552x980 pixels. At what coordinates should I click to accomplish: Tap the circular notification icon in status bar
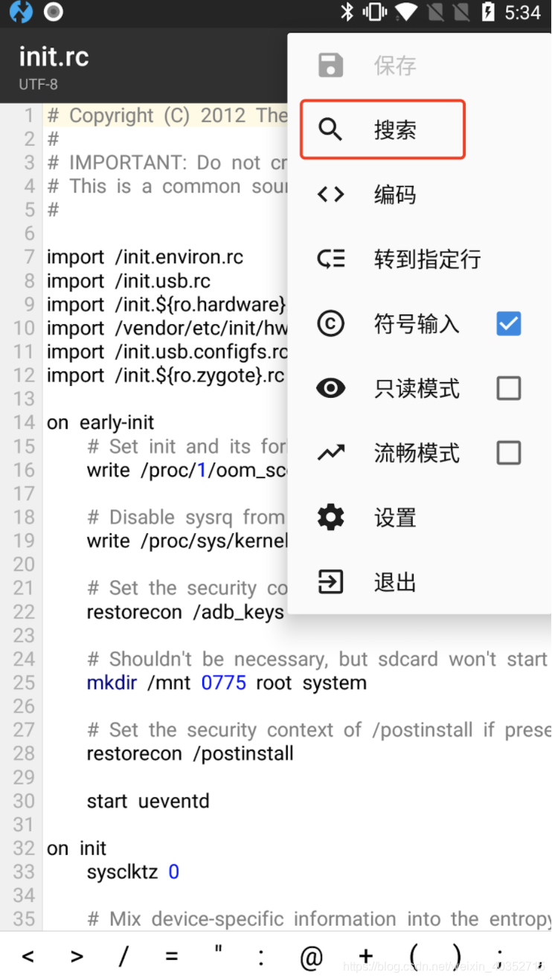click(x=54, y=13)
